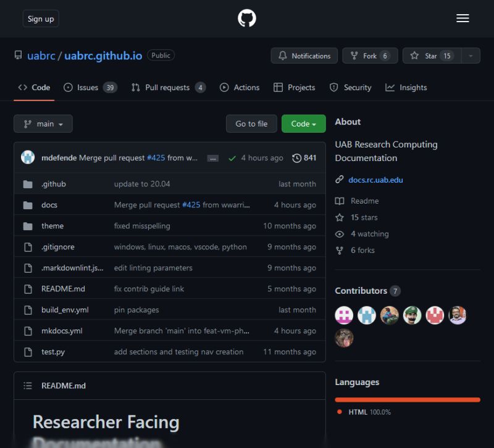Click the HTML language color bar
The width and height of the screenshot is (494, 448).
(x=408, y=399)
